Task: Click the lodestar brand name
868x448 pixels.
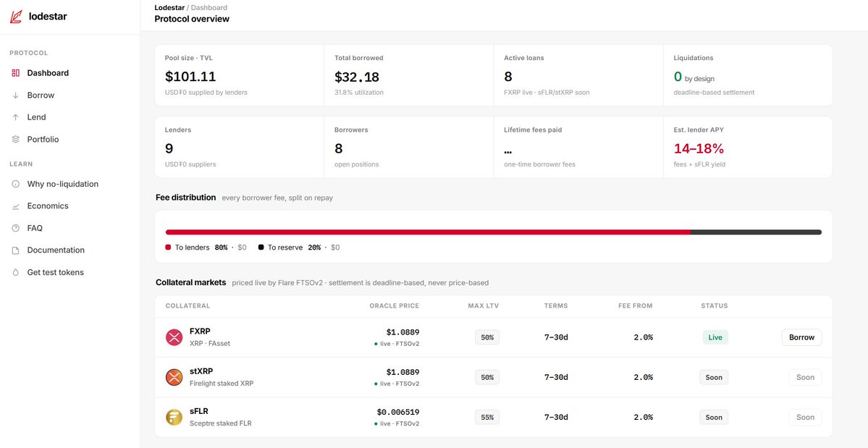Action: coord(48,17)
